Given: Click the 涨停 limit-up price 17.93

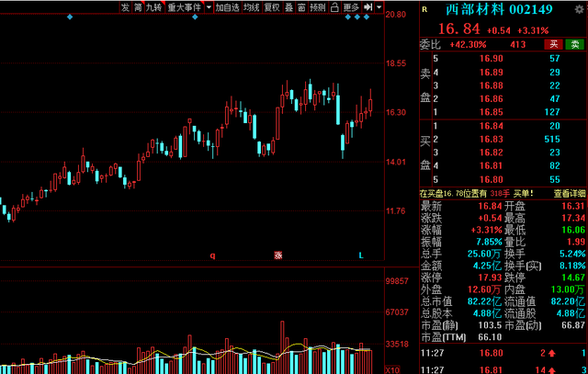Looking at the screenshot, I should [490, 278].
